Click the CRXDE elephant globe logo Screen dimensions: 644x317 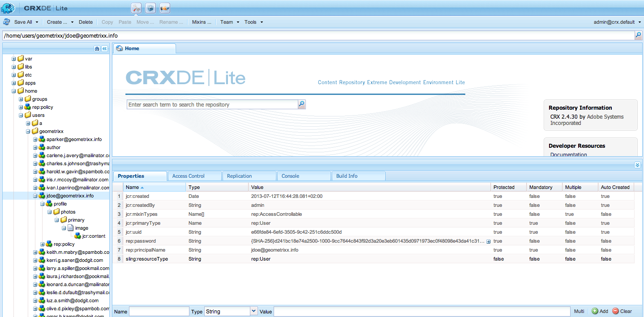(x=8, y=8)
